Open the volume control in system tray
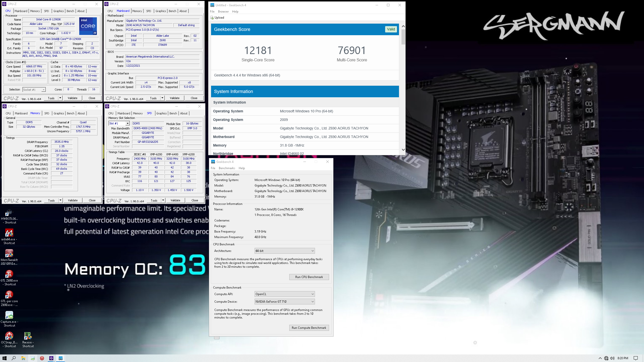This screenshot has height=362, width=644. 612,358
